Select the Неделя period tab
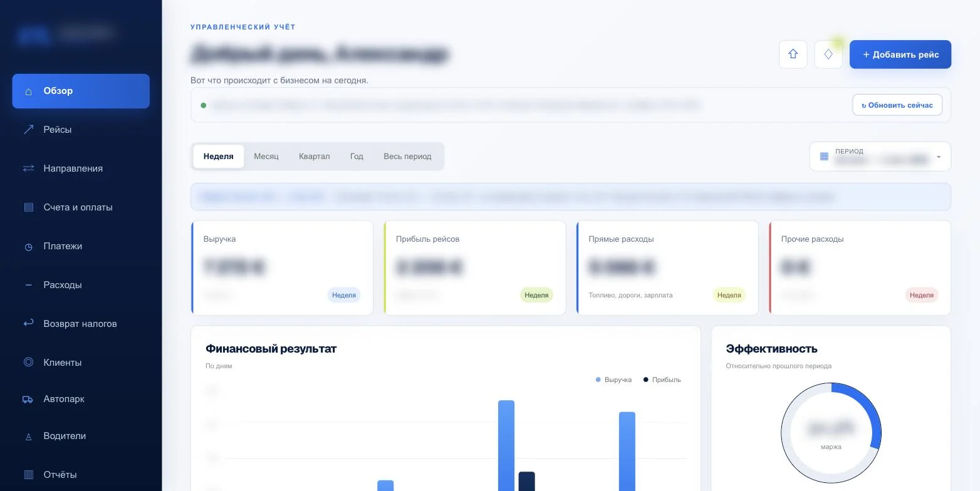Viewport: 980px width, 491px height. pos(219,157)
